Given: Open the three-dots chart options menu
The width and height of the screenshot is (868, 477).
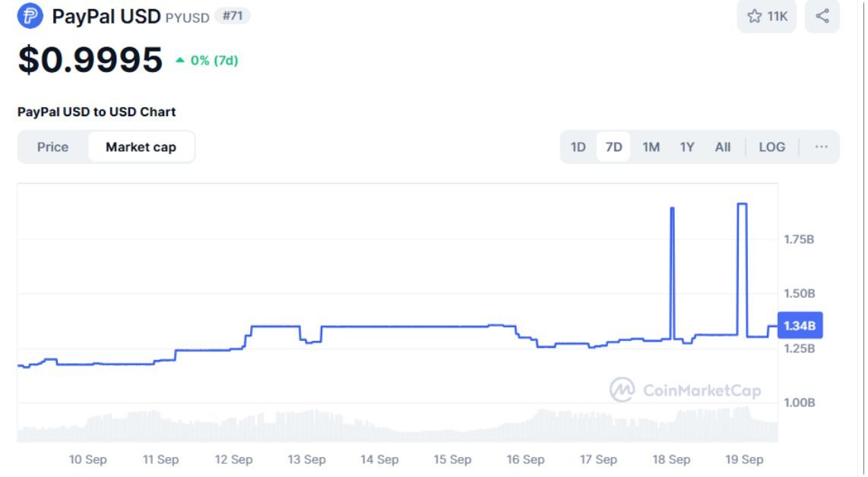Looking at the screenshot, I should click(821, 147).
